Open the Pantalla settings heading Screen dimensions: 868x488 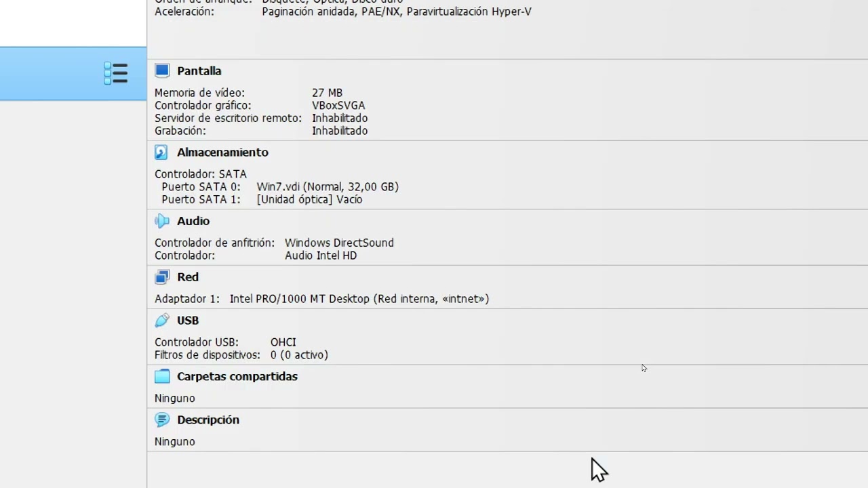(x=199, y=70)
